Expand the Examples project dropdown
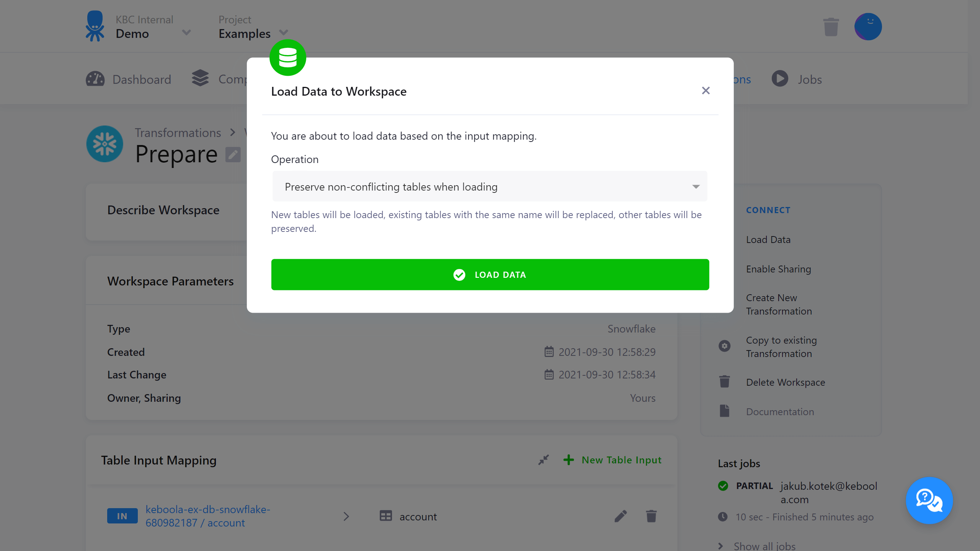 283,33
